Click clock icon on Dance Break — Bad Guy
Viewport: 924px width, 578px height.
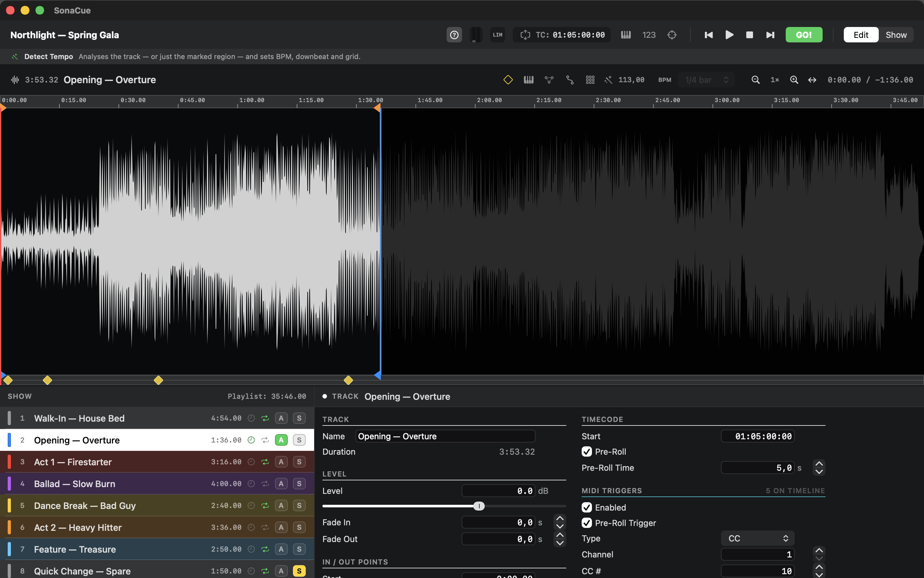pos(251,505)
